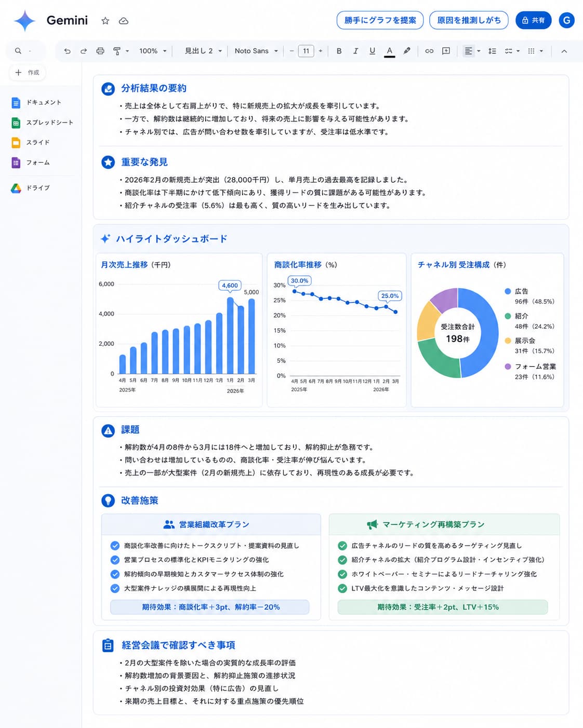Click the 受注数合計 198件 donut center

tap(458, 333)
